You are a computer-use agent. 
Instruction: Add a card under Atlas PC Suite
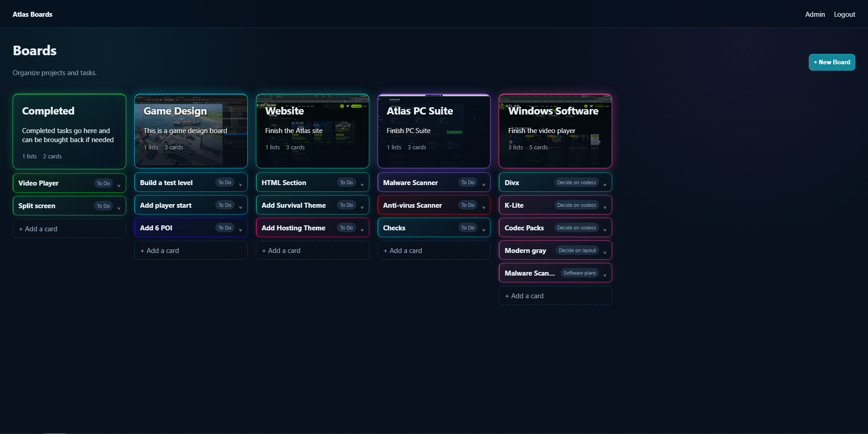point(434,250)
